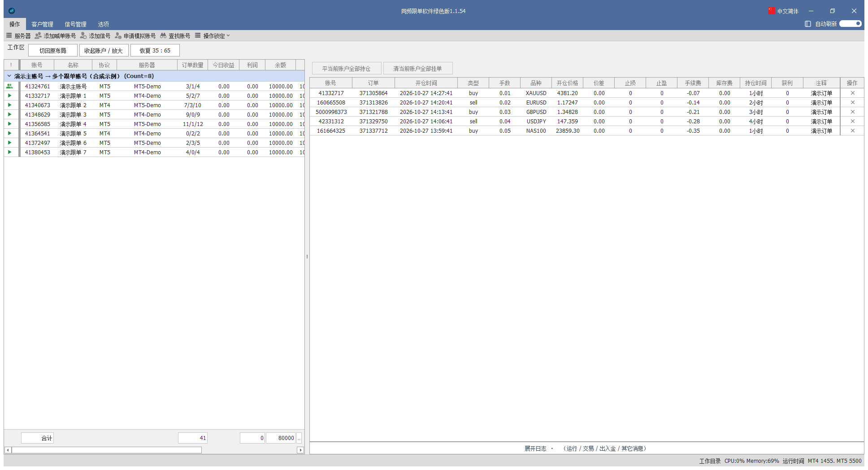Toggle the 自动刷新 switch
This screenshot has height=470, width=868.
(x=851, y=24)
